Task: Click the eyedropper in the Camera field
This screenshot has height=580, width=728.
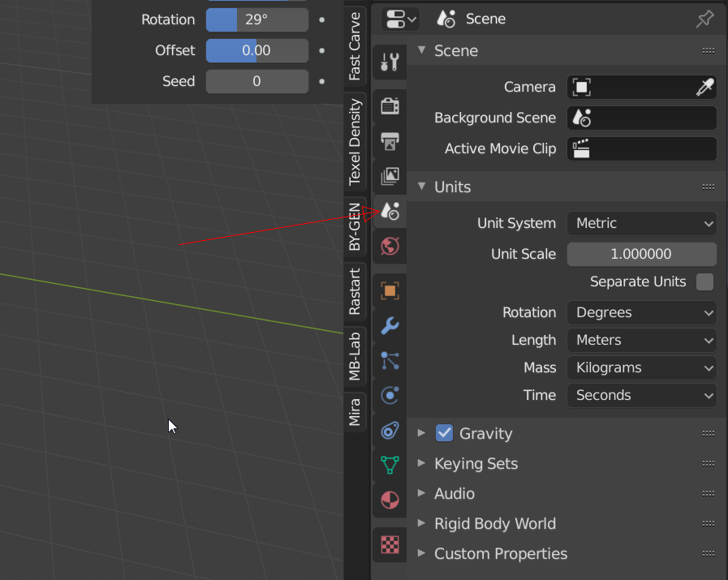Action: [704, 88]
